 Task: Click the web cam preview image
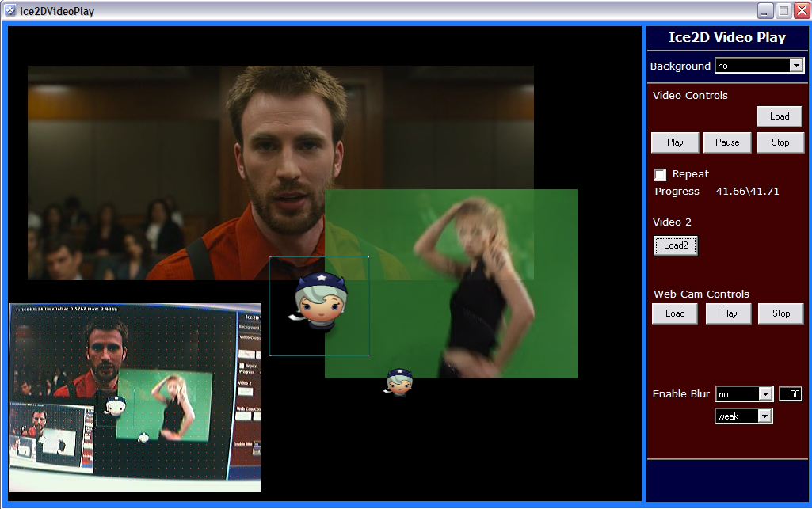tap(135, 397)
